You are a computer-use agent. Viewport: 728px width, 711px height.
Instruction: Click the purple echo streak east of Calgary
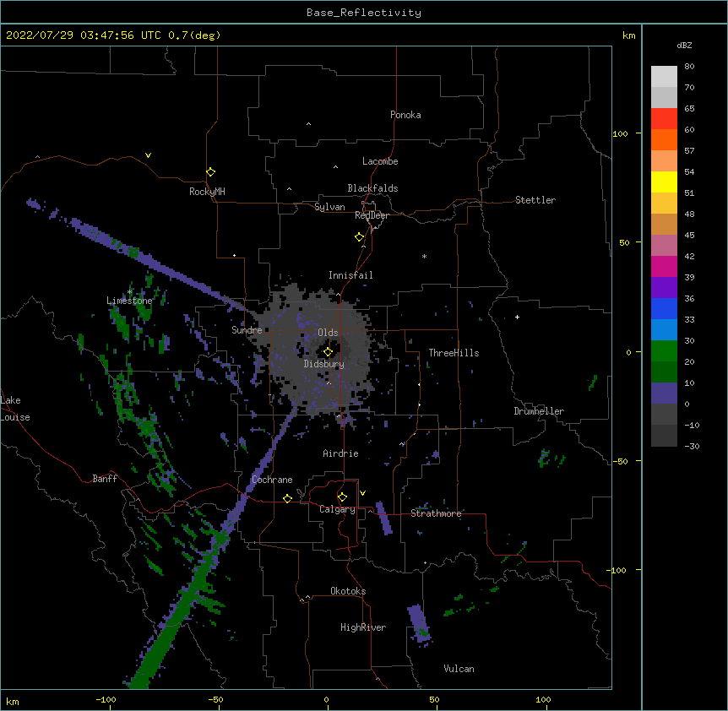pyautogui.click(x=384, y=518)
